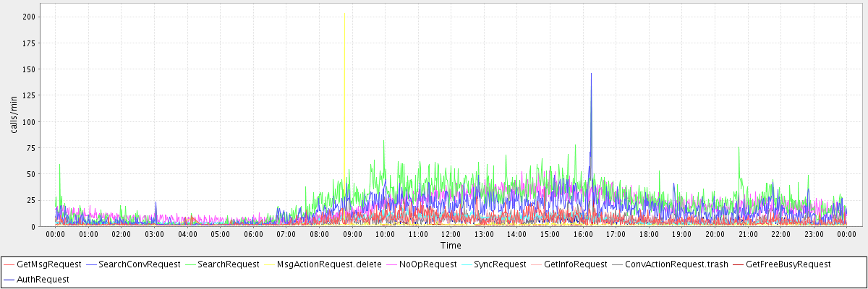Select ConvActionRequest.trash in the legend
Viewport: 868px width, 289px height.
click(x=676, y=264)
